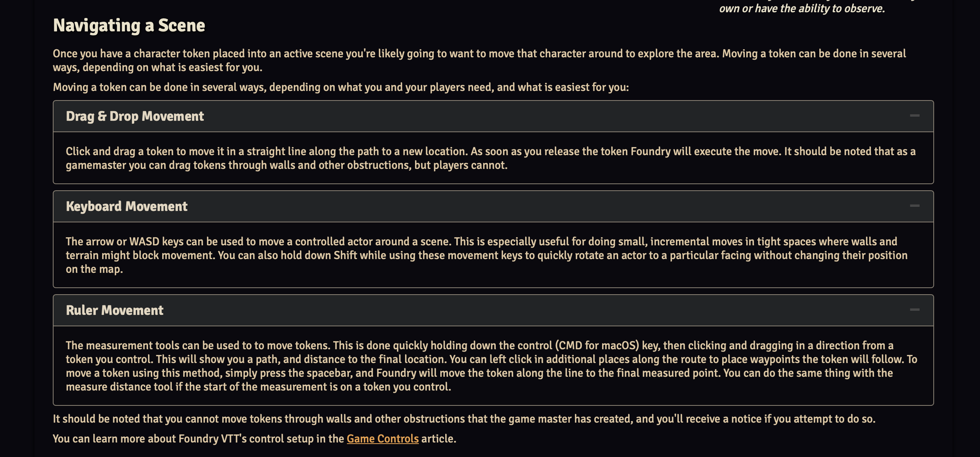
Task: Select the Navigating a Scene heading
Action: point(129,25)
